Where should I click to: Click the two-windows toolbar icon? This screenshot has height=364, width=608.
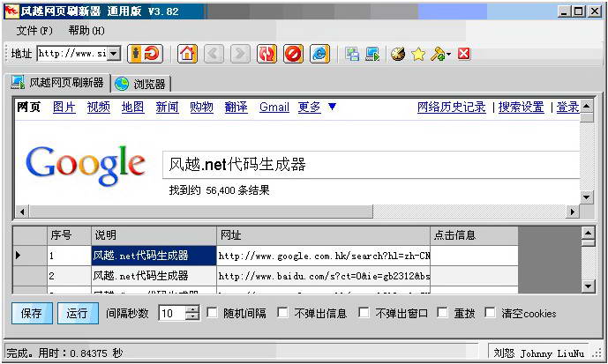(352, 54)
